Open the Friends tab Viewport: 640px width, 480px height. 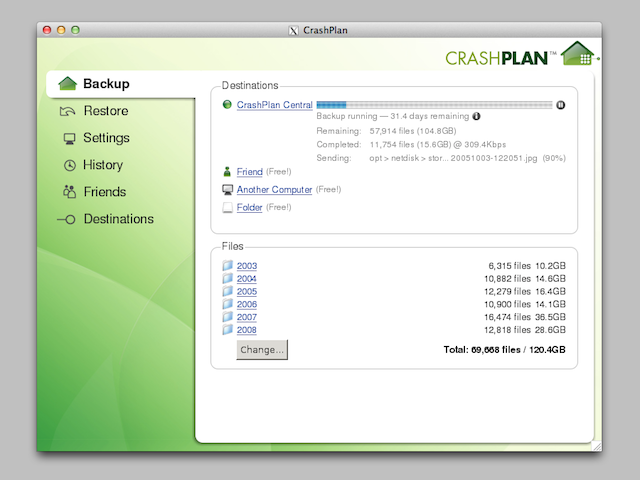tap(105, 192)
